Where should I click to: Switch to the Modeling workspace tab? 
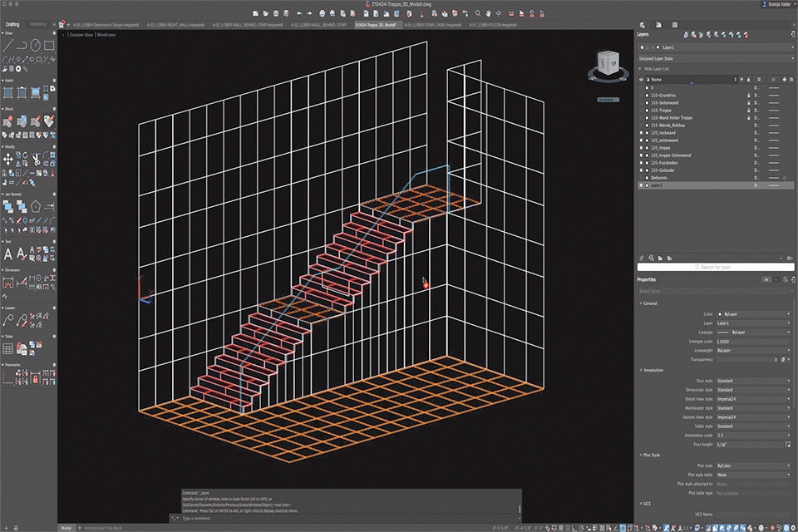[37, 24]
